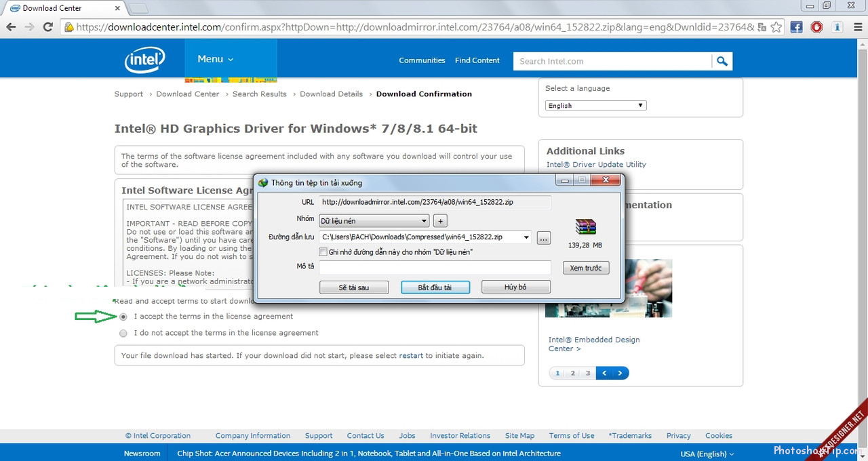
Task: Open Intel Driver Update Utility link
Action: (x=596, y=165)
